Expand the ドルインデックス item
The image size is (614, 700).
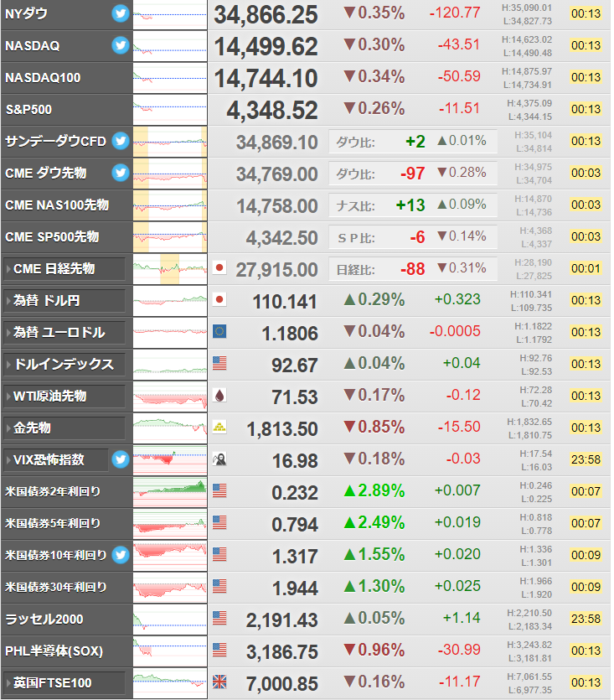[64, 365]
